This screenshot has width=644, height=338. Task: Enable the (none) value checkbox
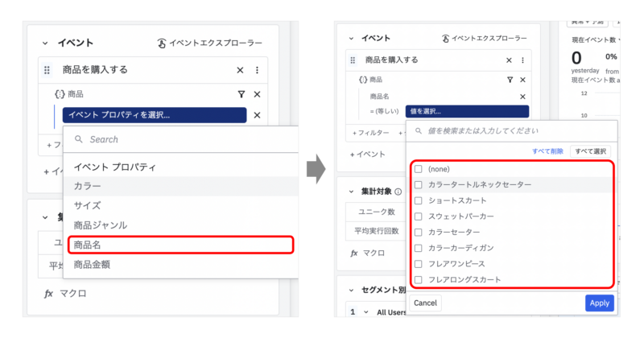pyautogui.click(x=418, y=169)
